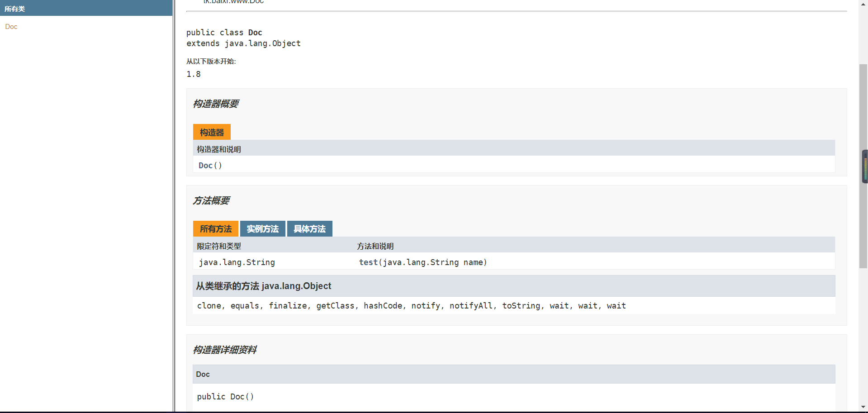Click the 构造器和说明 column header
This screenshot has height=413, width=868.
(x=219, y=149)
